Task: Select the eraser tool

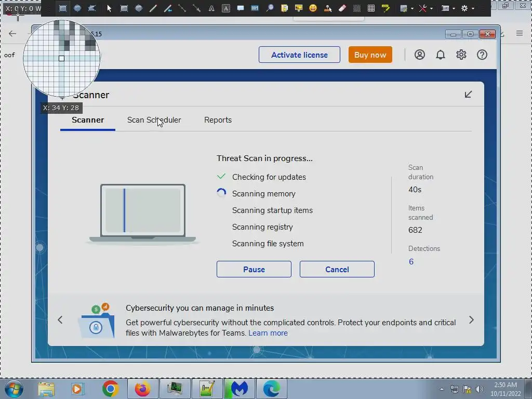Action: [342, 8]
